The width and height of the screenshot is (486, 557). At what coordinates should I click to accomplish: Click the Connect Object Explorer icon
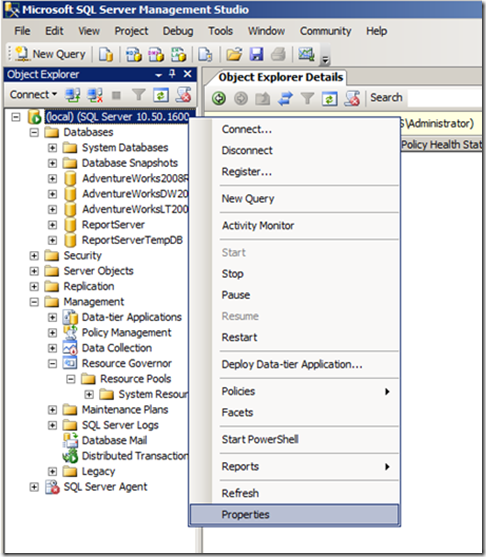point(72,95)
